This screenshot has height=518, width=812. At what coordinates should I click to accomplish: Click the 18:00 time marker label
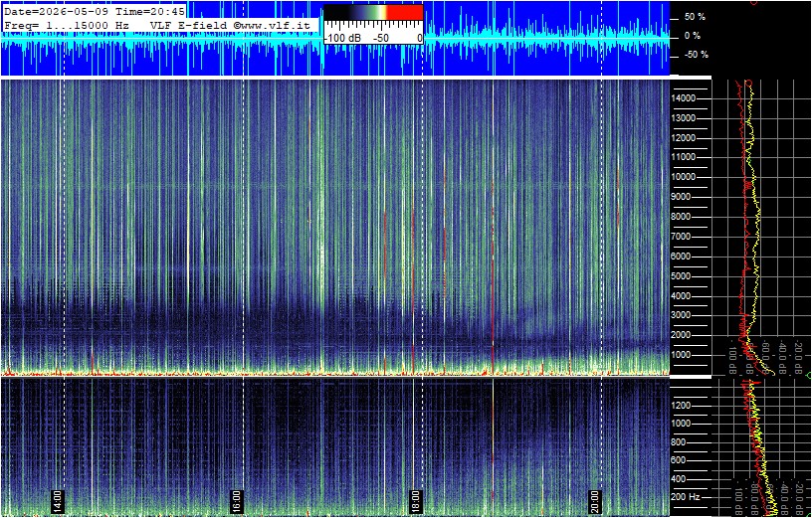coord(415,501)
